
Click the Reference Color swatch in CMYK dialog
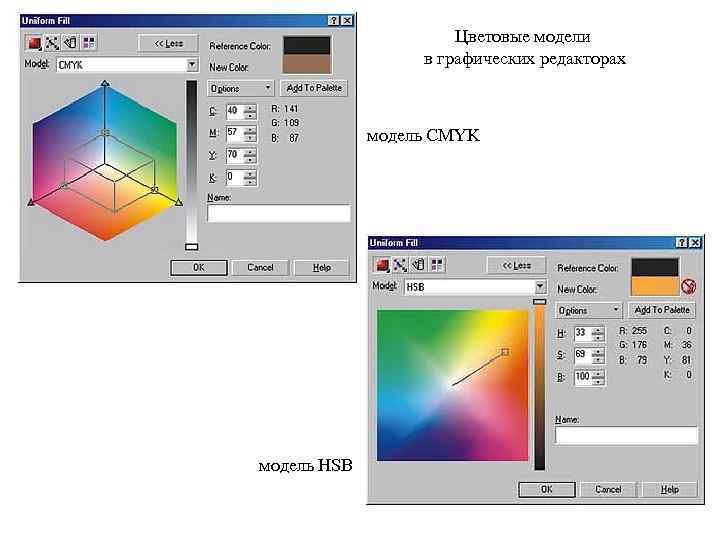point(307,46)
